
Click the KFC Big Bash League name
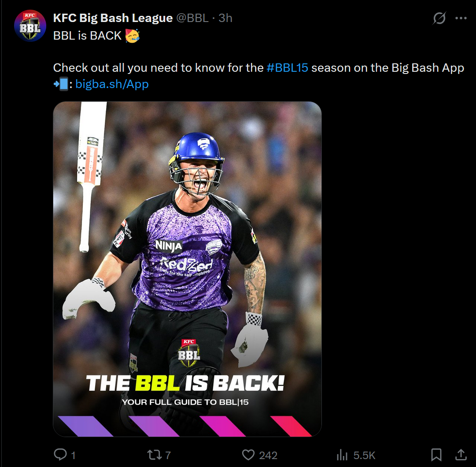tap(113, 18)
